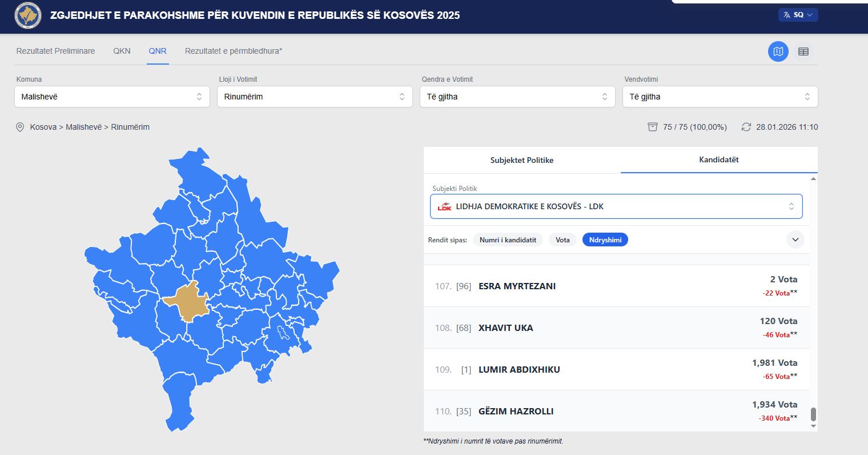Open the SQ language selector
This screenshot has height=455, width=868.
click(798, 15)
